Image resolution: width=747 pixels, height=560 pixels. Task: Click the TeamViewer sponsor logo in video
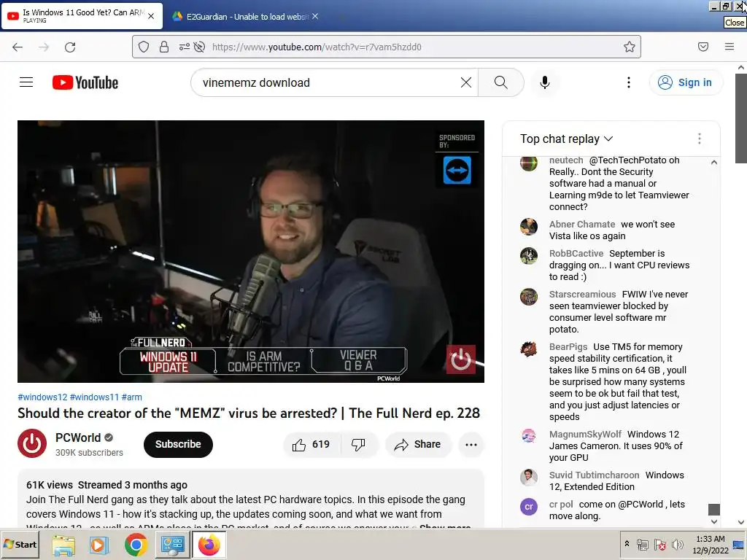click(457, 171)
